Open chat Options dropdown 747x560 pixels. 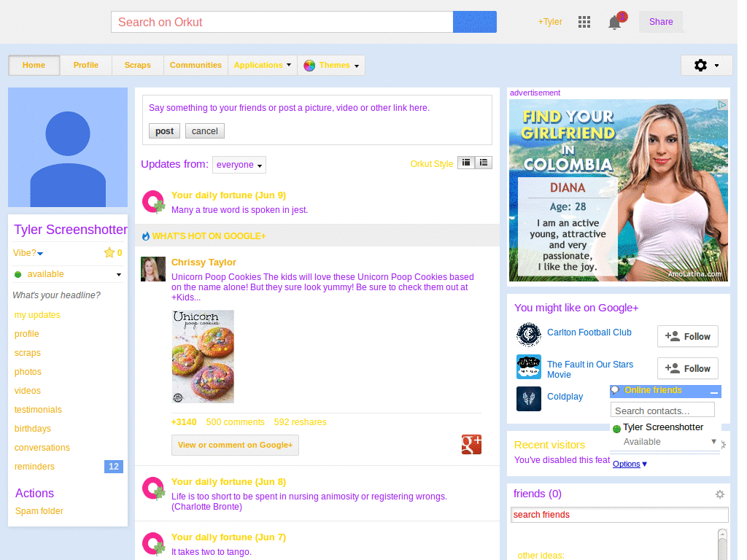click(630, 464)
